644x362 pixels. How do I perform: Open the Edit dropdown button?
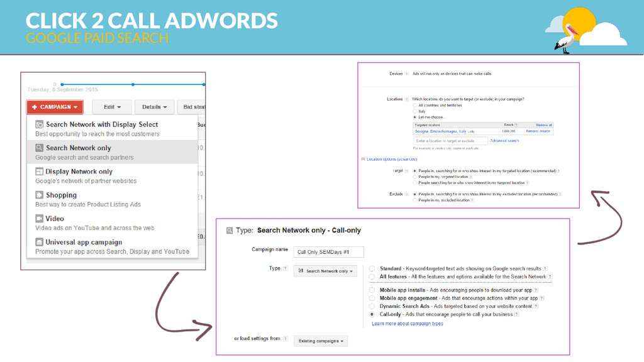tap(112, 107)
